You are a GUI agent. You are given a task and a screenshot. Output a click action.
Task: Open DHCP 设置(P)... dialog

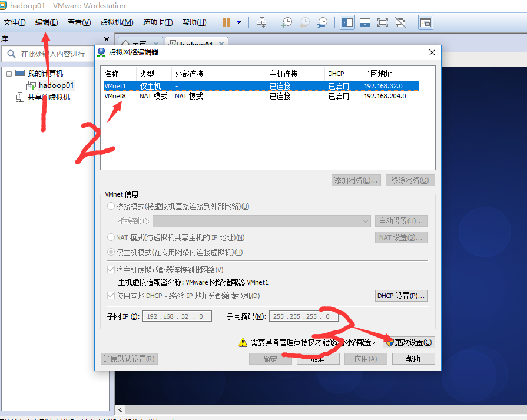coord(402,296)
